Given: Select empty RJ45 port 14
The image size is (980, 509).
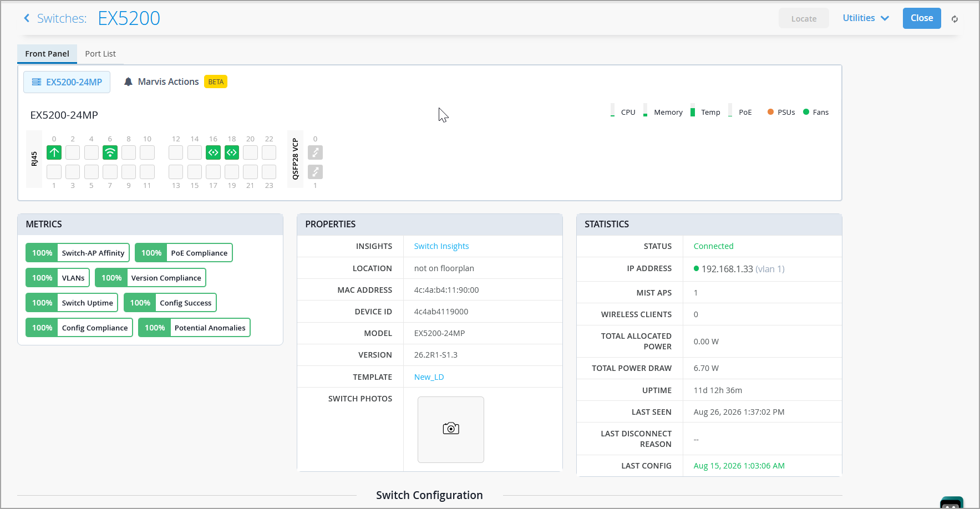Looking at the screenshot, I should (195, 152).
